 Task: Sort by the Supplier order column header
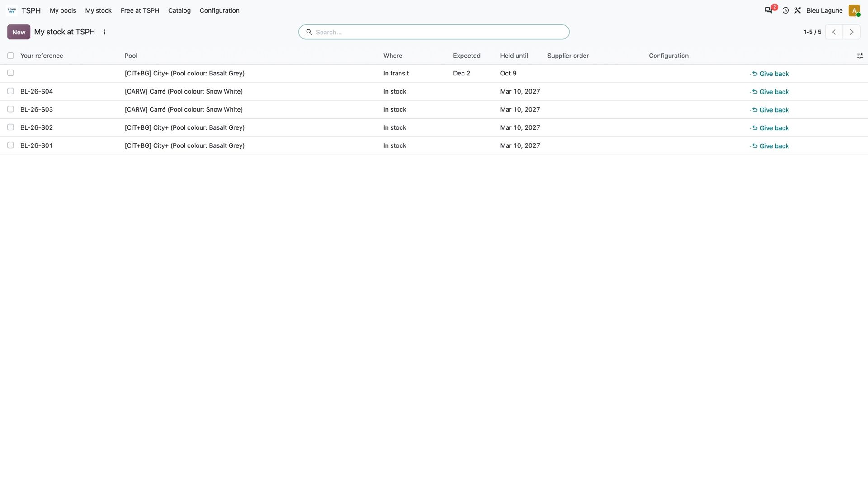(568, 56)
